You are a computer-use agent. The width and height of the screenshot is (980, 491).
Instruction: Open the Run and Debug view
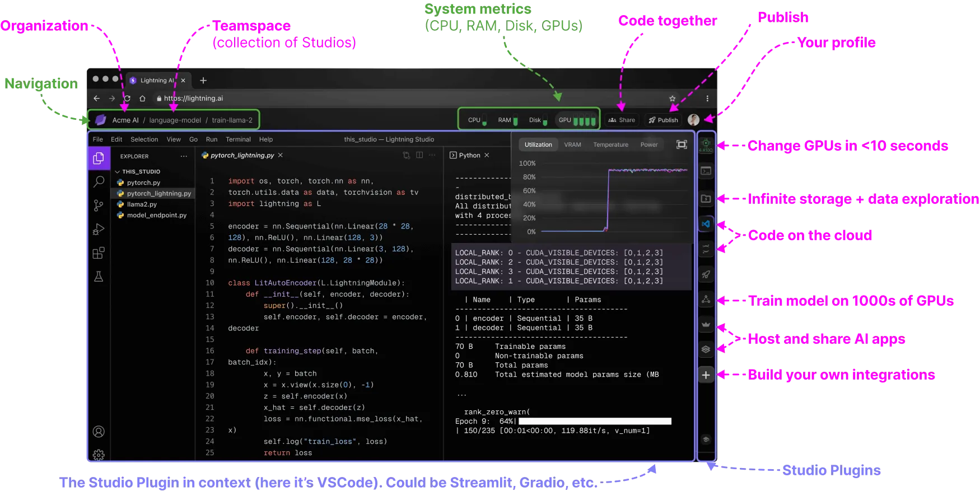tap(99, 229)
